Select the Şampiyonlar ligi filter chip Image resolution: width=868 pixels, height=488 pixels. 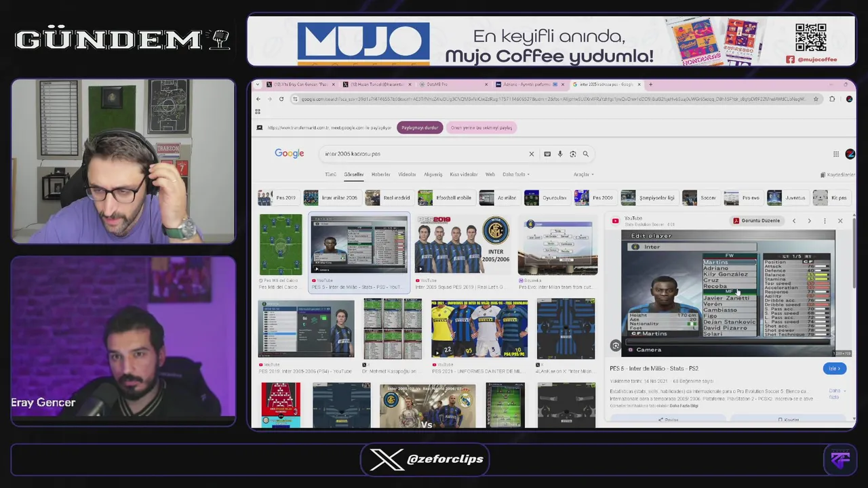click(649, 198)
